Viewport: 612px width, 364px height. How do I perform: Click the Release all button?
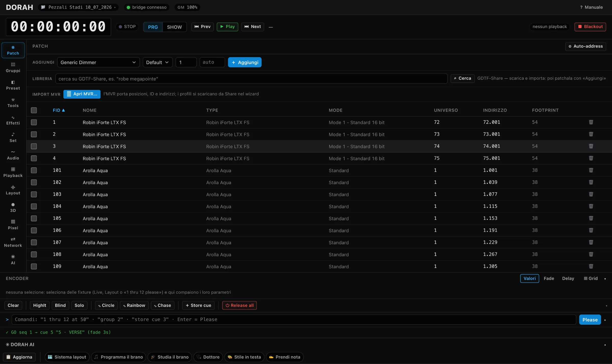tap(239, 305)
